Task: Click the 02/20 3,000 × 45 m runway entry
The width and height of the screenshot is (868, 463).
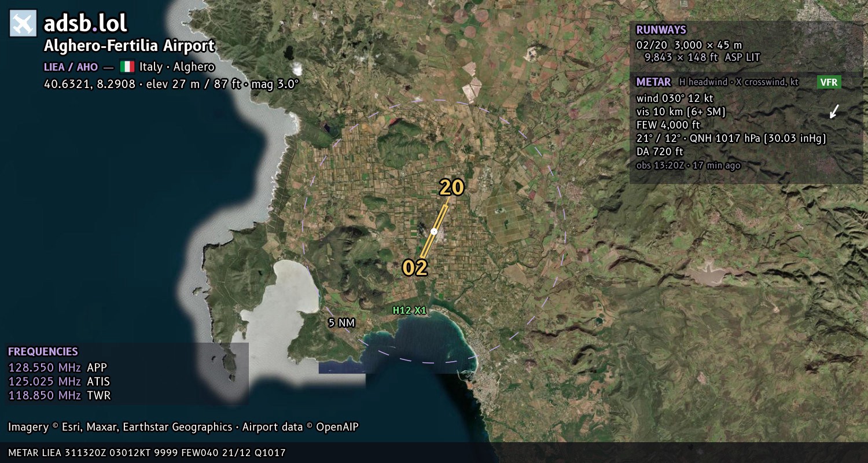Action: point(689,45)
